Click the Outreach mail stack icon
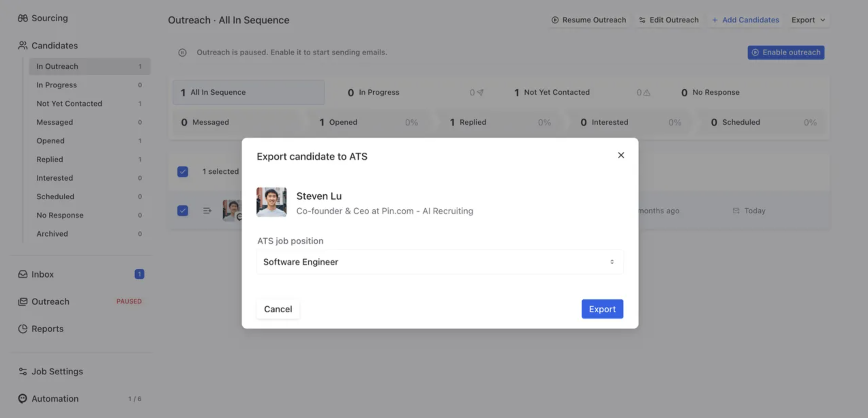 [23, 301]
